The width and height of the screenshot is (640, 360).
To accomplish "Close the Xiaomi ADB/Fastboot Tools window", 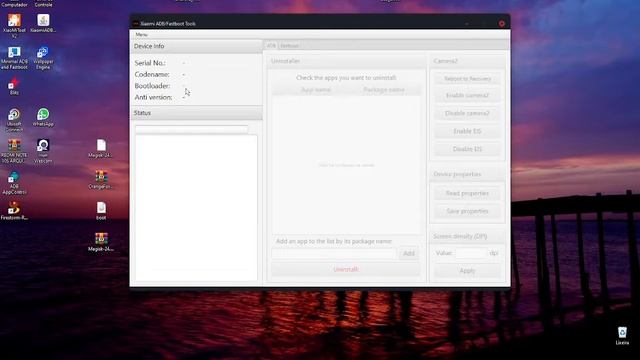I will (x=502, y=24).
